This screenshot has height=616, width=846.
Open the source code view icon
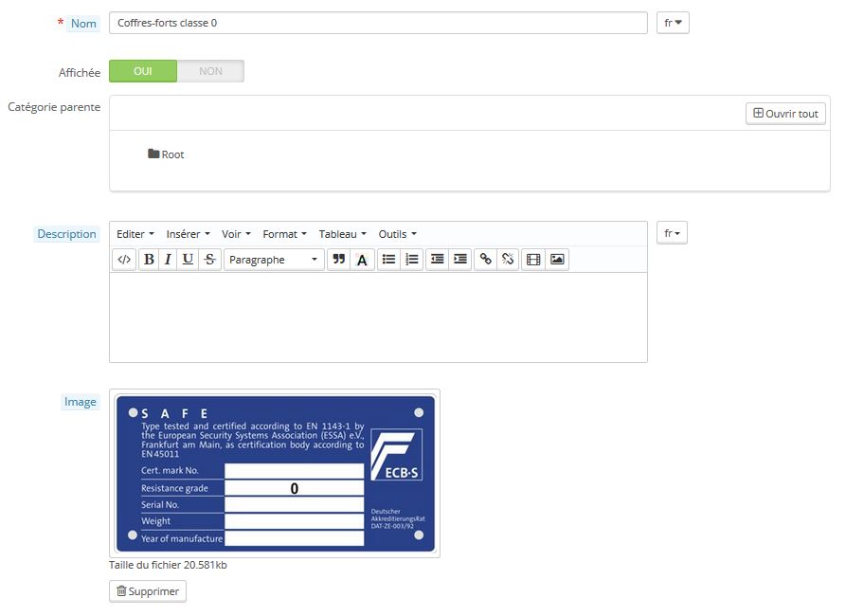click(x=124, y=260)
